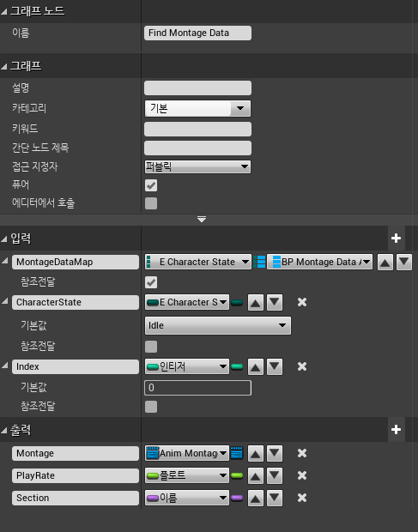Edit the CharacterState parameter name
This screenshot has width=418, height=532.
coord(76,302)
